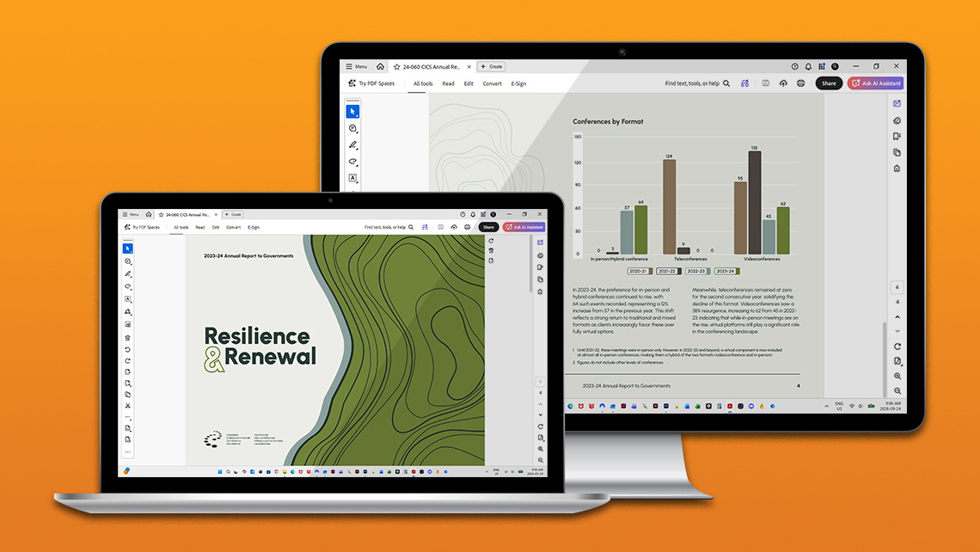Rotate page icon beside the laptop document
Image resolution: width=980 pixels, height=552 pixels.
[491, 241]
